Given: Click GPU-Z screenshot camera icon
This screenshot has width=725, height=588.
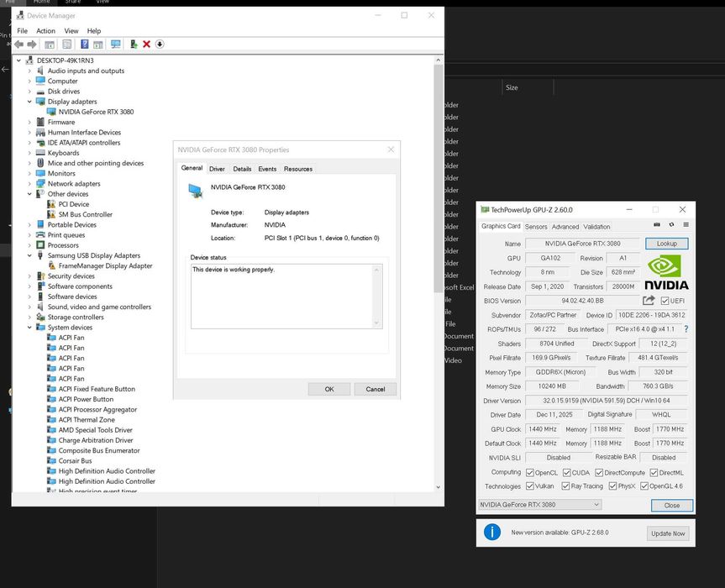Looking at the screenshot, I should tap(657, 224).
